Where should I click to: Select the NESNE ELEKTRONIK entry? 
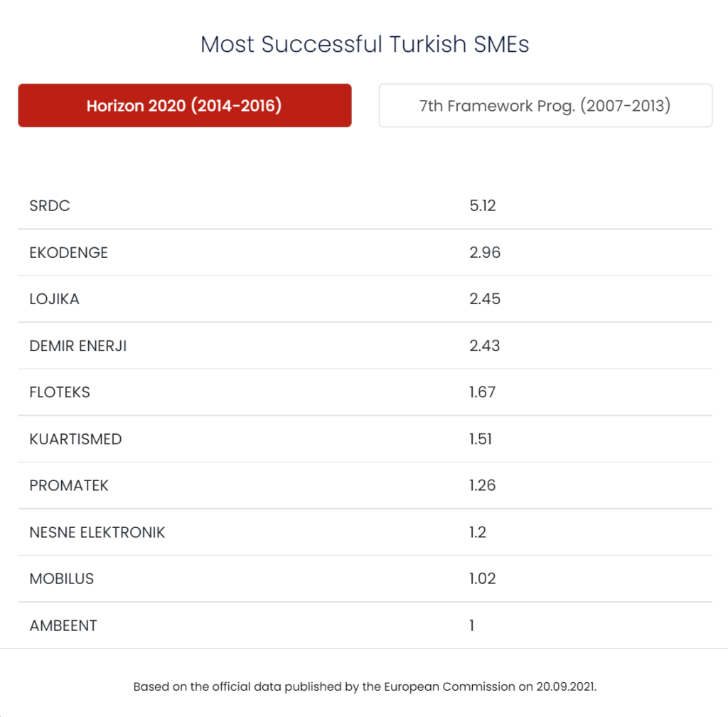coord(97,532)
